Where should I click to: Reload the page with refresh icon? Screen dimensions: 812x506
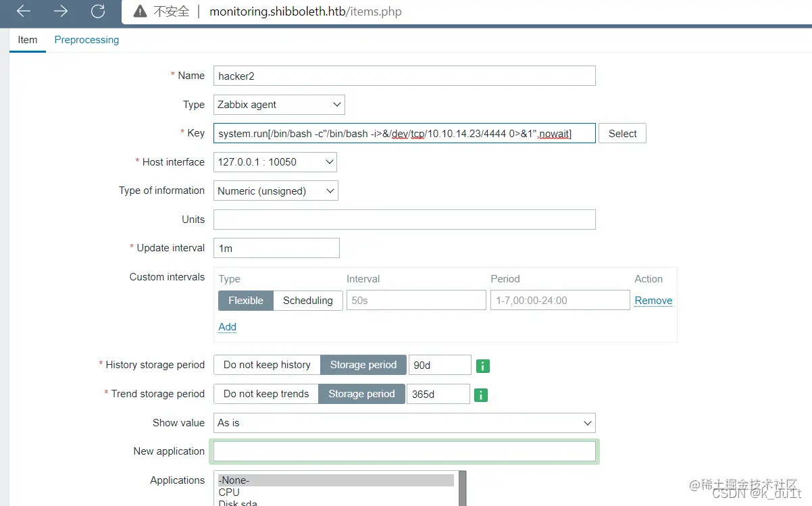(98, 11)
